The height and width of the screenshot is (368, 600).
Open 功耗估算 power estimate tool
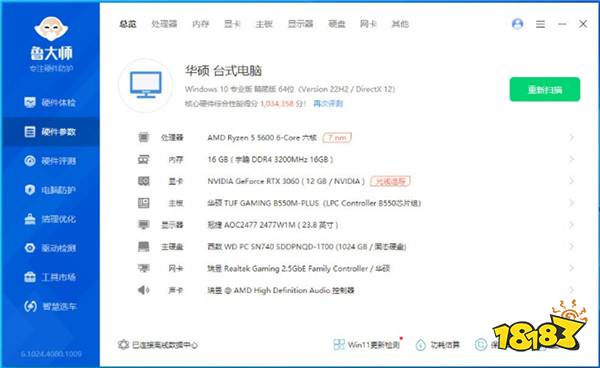tap(438, 345)
